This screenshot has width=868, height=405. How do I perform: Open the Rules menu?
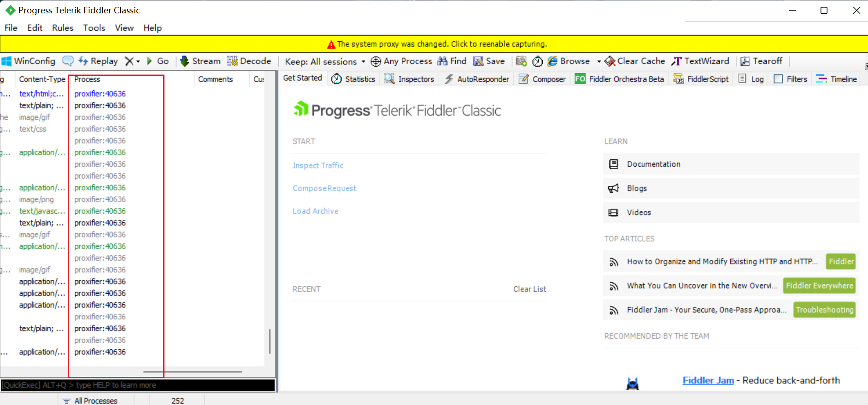[63, 28]
